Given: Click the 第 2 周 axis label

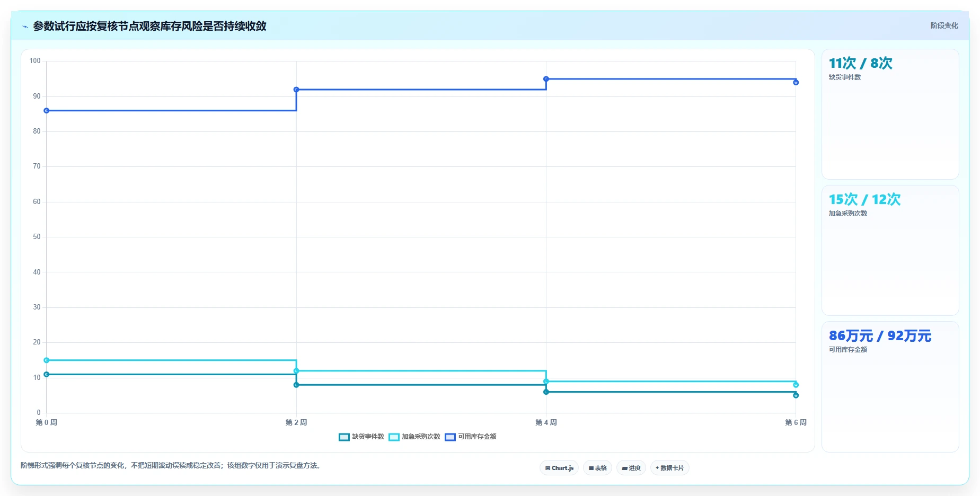Looking at the screenshot, I should [296, 422].
